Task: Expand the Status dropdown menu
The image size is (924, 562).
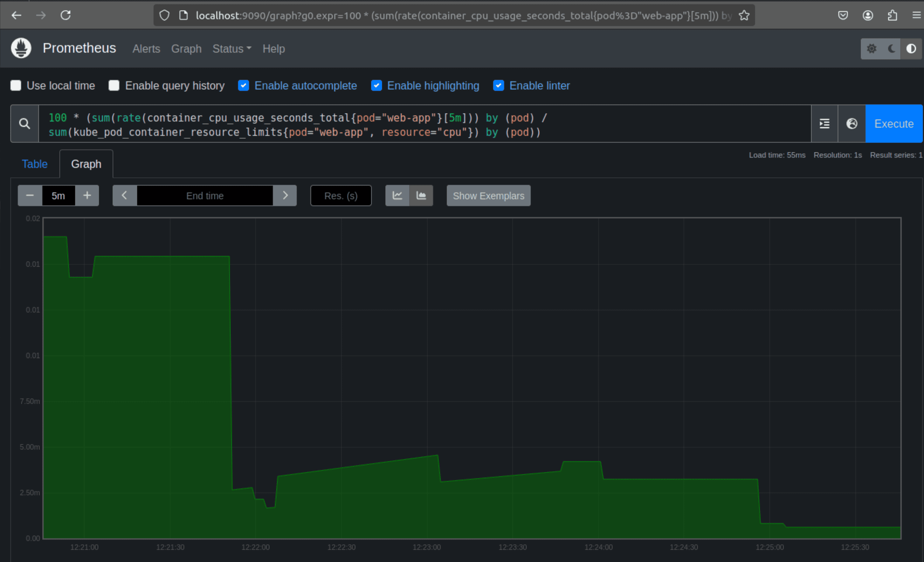Action: click(232, 49)
